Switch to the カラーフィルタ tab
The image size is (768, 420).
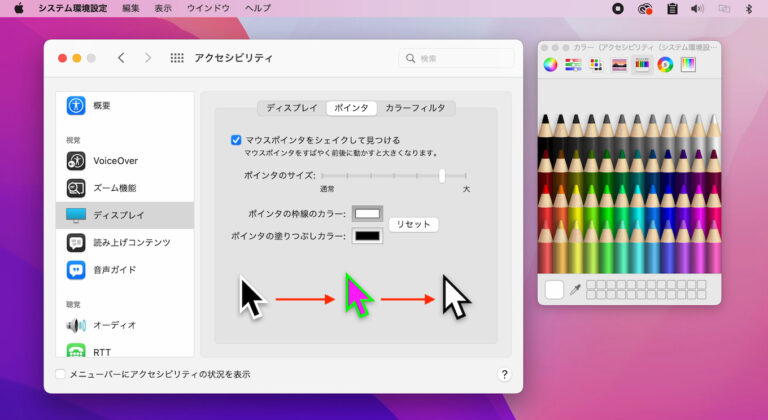[x=415, y=108]
